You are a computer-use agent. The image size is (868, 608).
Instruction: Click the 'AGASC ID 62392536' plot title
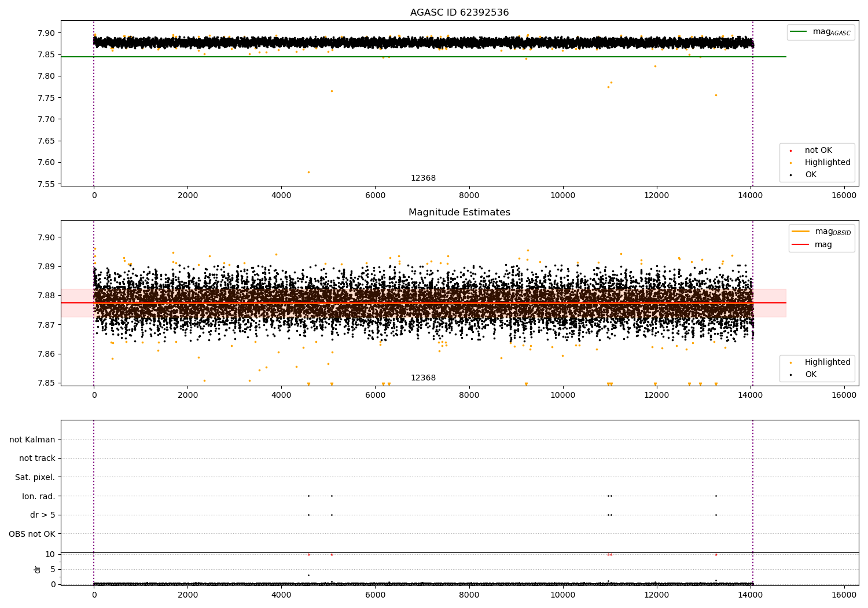click(459, 13)
